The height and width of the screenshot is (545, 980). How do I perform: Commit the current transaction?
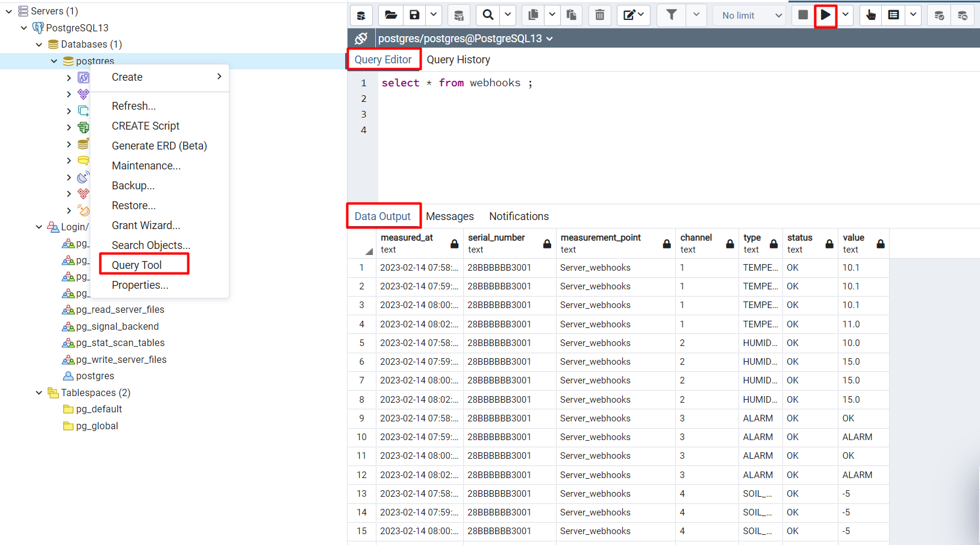939,15
